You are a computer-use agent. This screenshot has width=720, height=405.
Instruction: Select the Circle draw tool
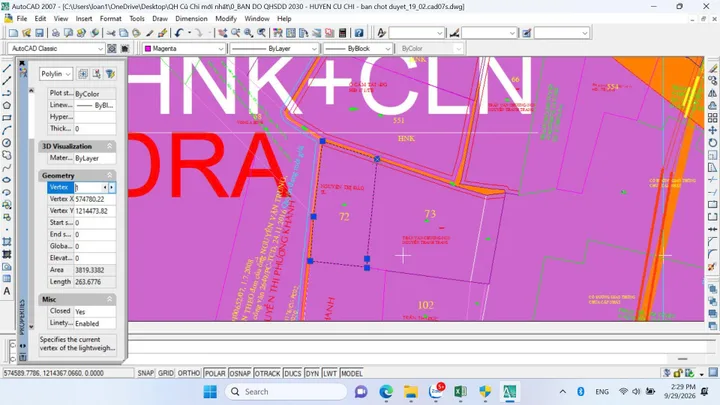pos(7,143)
